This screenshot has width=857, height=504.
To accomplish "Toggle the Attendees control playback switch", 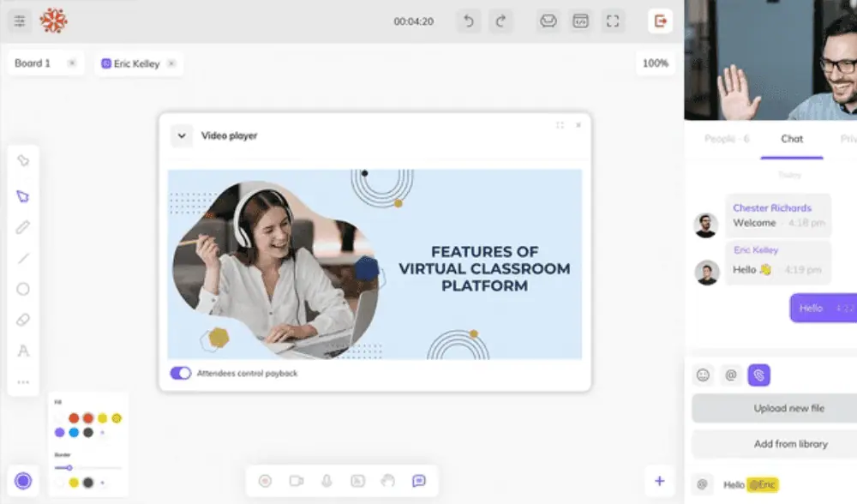I will tap(181, 373).
